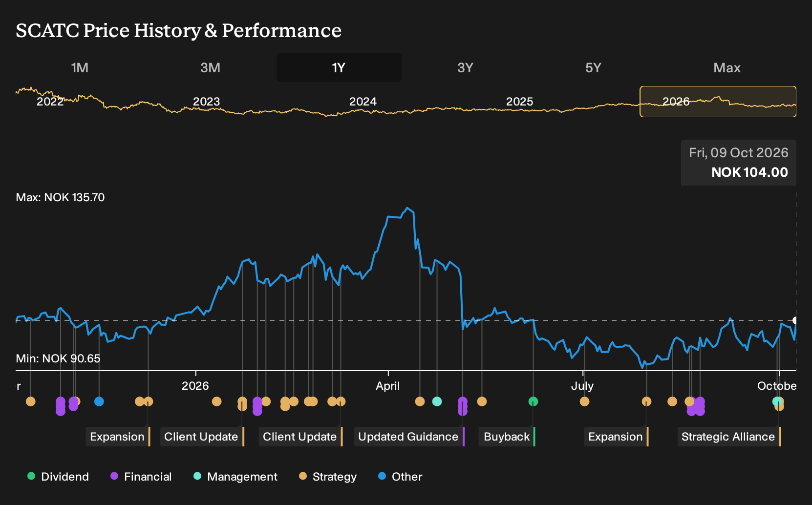Click the 2026 label on the main chart axis
This screenshot has height=505, width=812.
tap(195, 386)
